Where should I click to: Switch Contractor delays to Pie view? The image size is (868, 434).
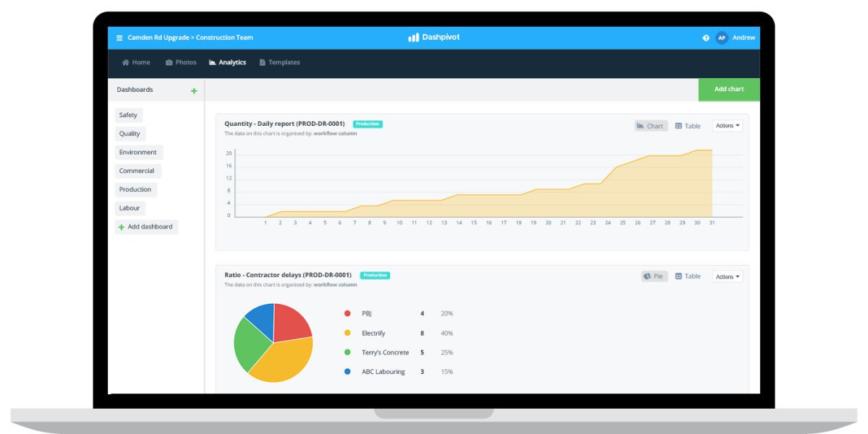(654, 276)
